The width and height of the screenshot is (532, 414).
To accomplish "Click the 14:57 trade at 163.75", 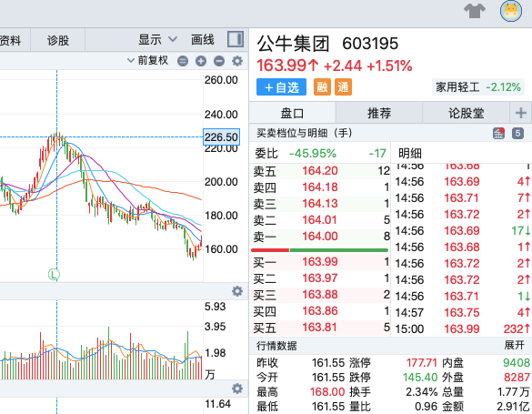I will coord(462,312).
